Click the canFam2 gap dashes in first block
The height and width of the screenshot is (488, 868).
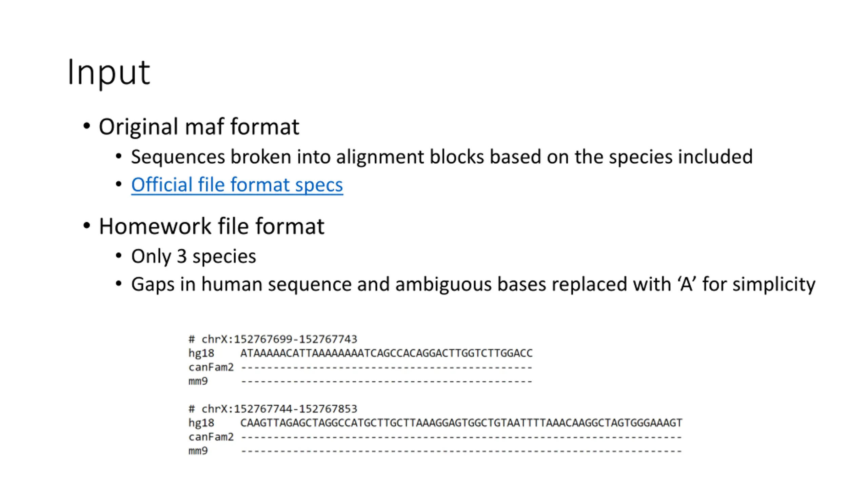tap(386, 368)
